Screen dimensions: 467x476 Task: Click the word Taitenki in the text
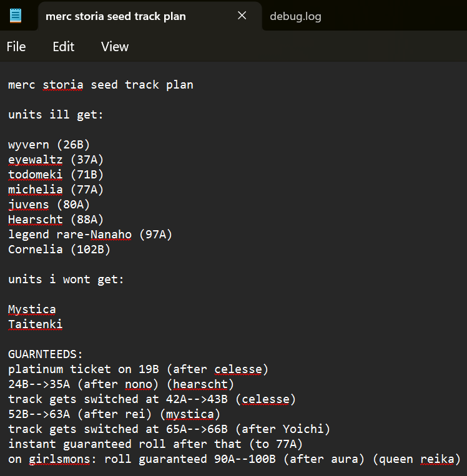pos(36,324)
